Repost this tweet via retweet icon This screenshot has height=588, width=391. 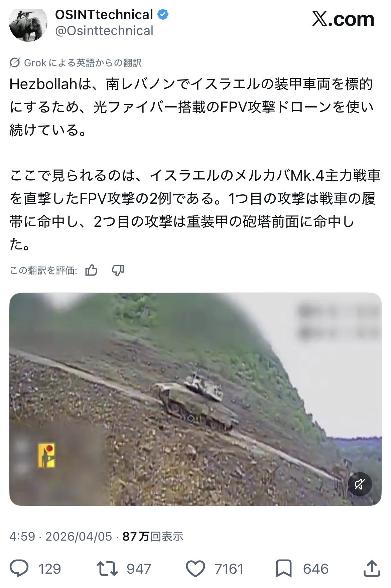coord(107,569)
